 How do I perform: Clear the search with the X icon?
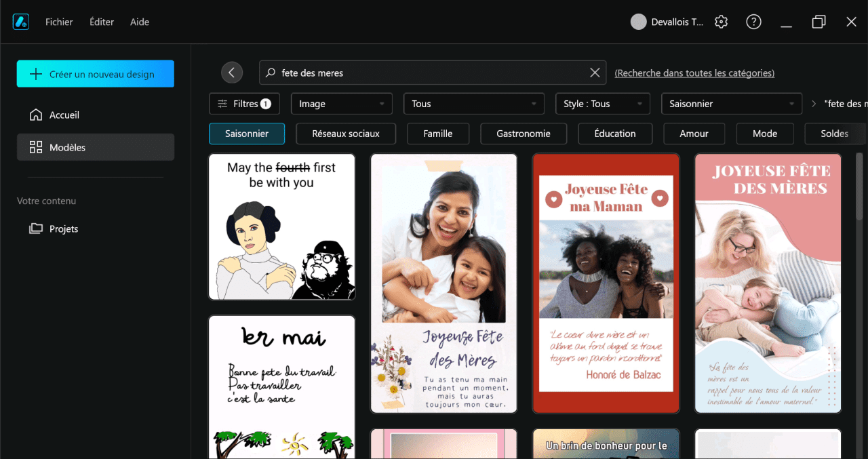(x=595, y=73)
